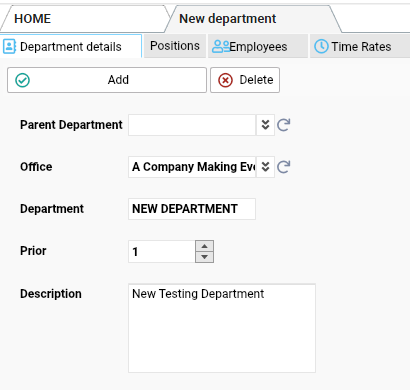Expand the Parent Department dropdown

pyautogui.click(x=265, y=125)
